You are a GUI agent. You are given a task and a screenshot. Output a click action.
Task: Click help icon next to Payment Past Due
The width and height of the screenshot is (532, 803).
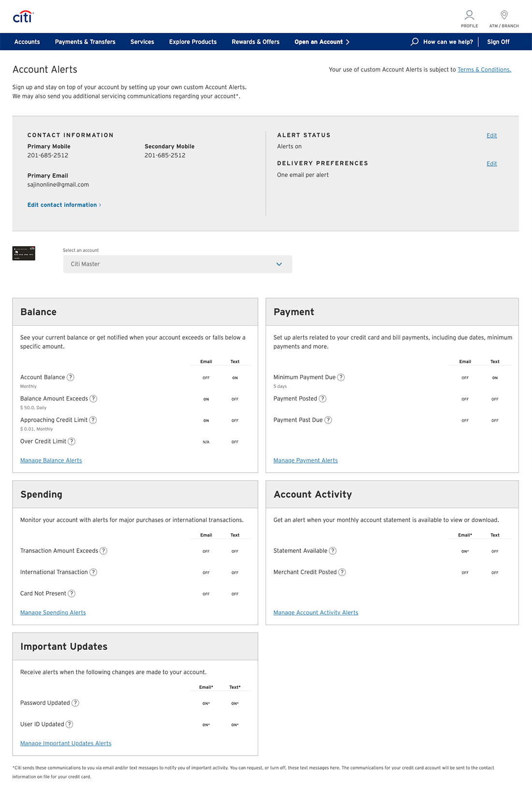click(x=328, y=420)
